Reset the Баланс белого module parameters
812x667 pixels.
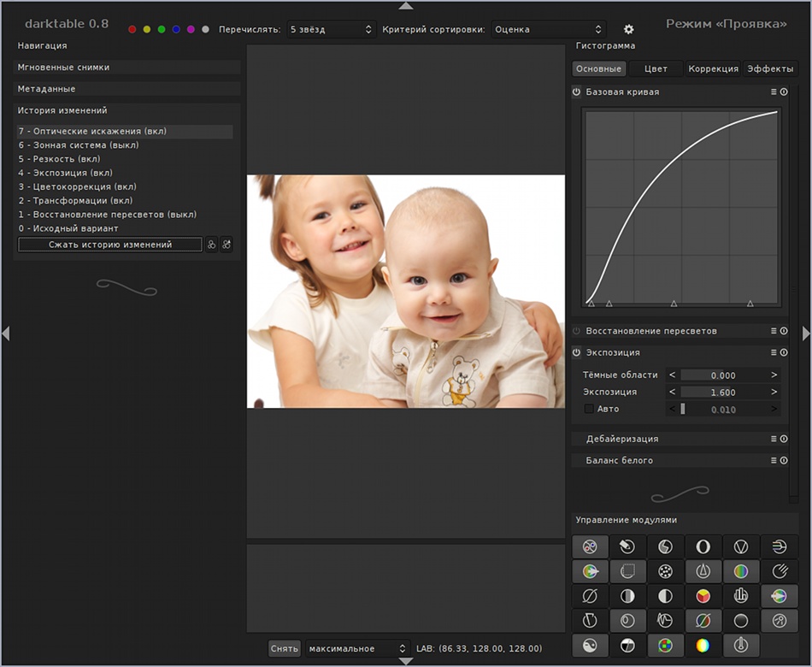(784, 460)
